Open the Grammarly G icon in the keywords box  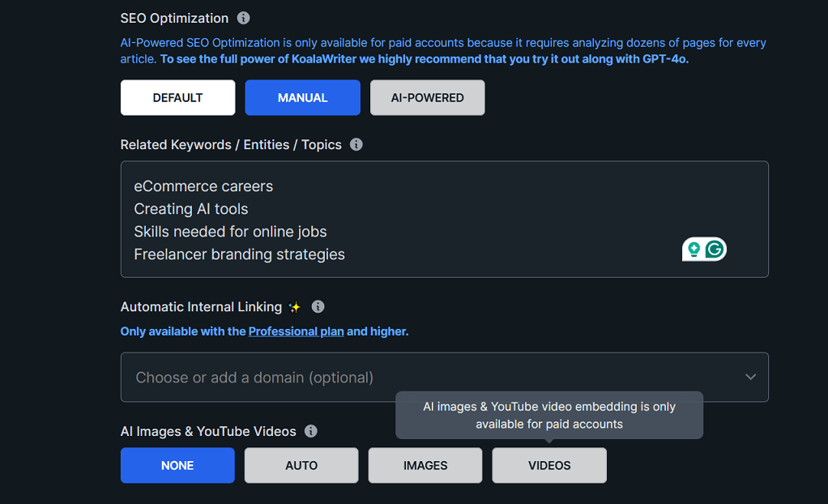pos(714,250)
